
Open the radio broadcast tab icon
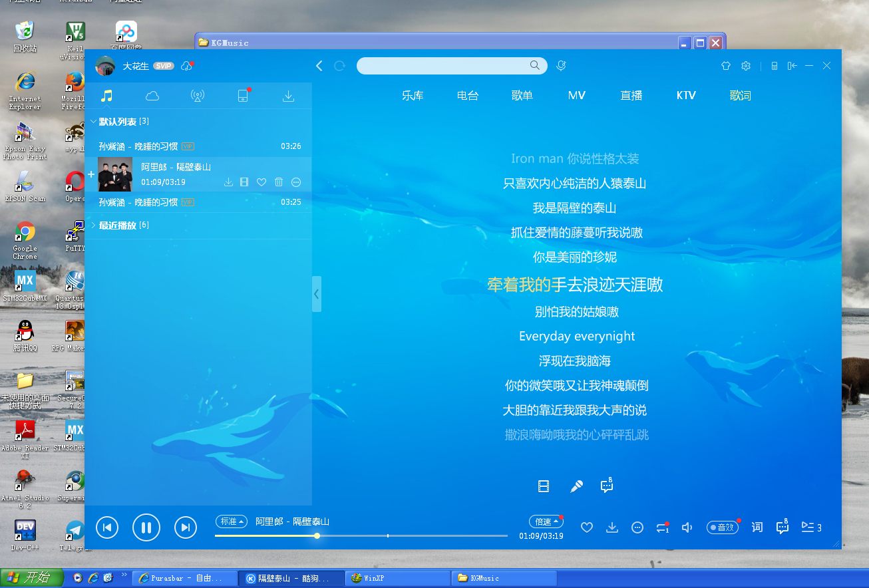(x=198, y=96)
